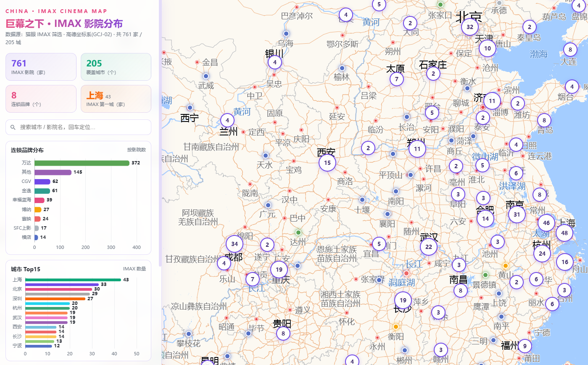The image size is (588, 365).
Task: Open the 19 cluster marker at 长沙
Action: click(403, 300)
